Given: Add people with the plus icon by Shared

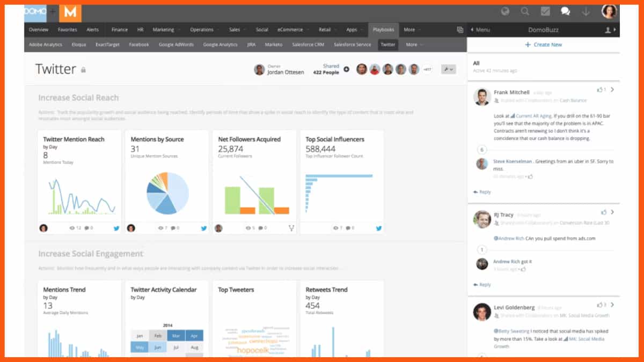Looking at the screenshot, I should pyautogui.click(x=346, y=69).
